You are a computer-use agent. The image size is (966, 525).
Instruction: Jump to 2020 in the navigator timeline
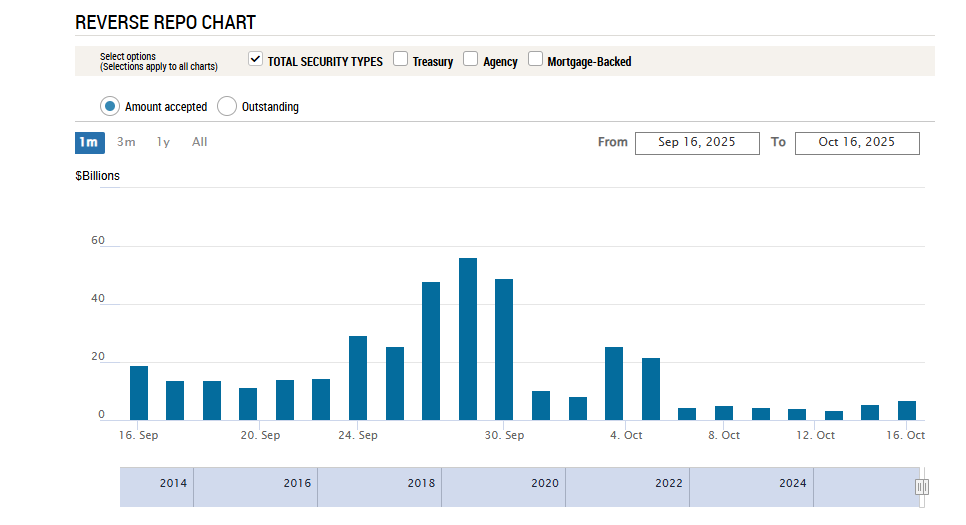545,484
